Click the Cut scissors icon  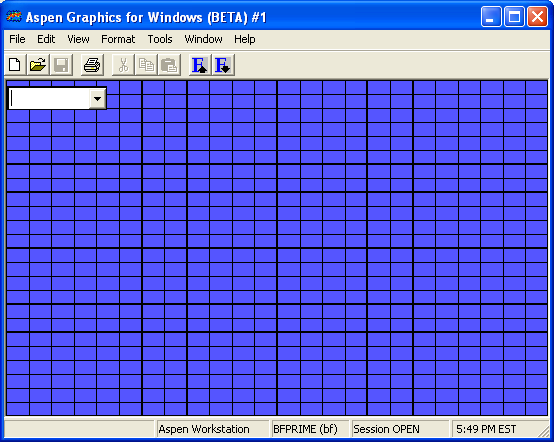pyautogui.click(x=123, y=65)
